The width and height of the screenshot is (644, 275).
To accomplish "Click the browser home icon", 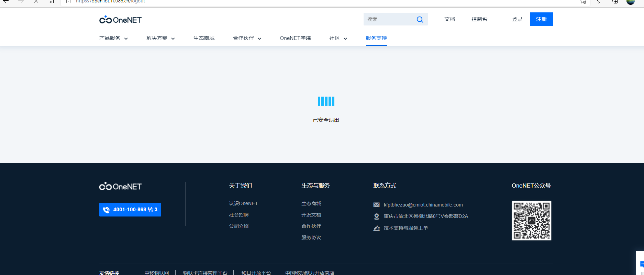I will coord(51,1).
